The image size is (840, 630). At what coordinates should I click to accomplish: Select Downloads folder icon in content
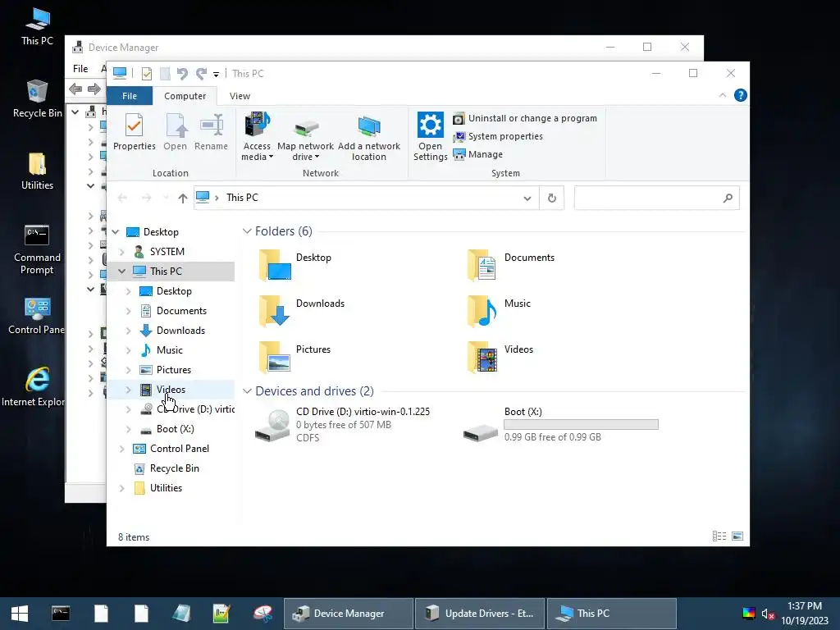point(274,311)
